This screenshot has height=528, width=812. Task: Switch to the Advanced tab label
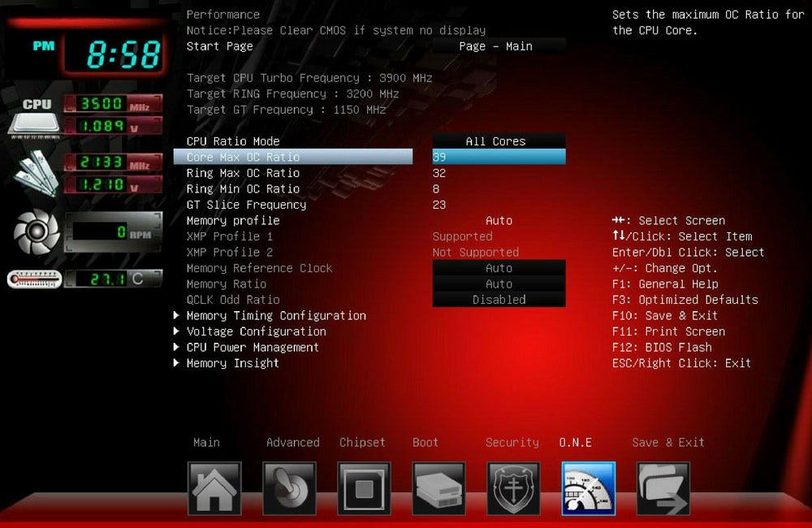point(292,443)
